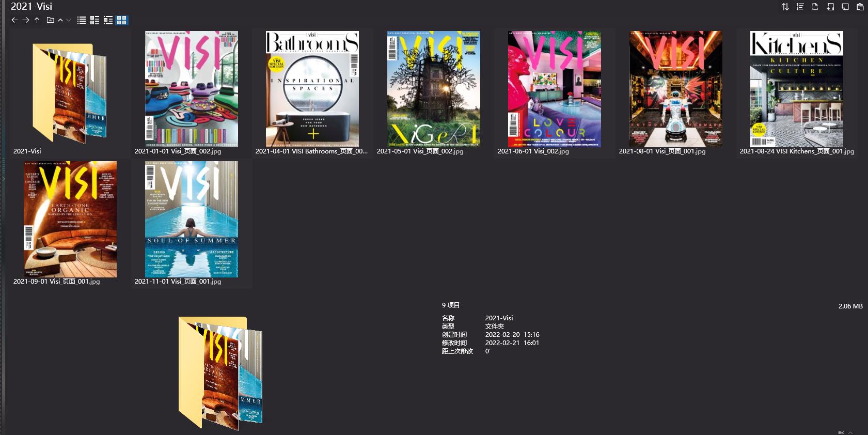Select the large thumbnail grid view

[x=122, y=20]
